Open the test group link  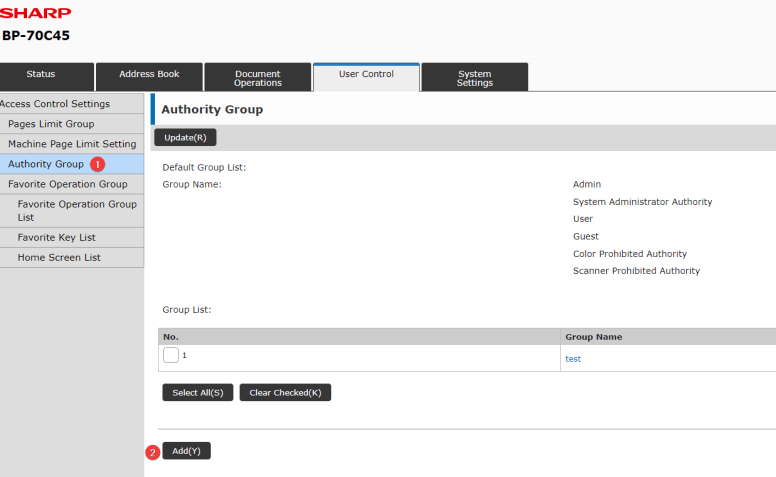(x=573, y=359)
